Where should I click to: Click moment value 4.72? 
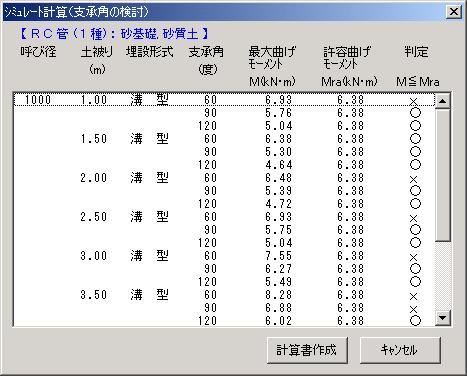(x=279, y=204)
